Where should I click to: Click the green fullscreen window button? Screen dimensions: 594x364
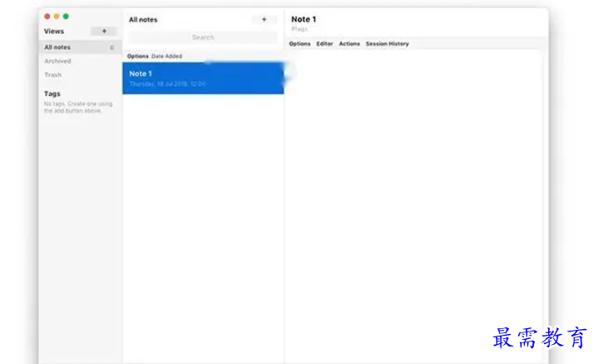point(66,17)
